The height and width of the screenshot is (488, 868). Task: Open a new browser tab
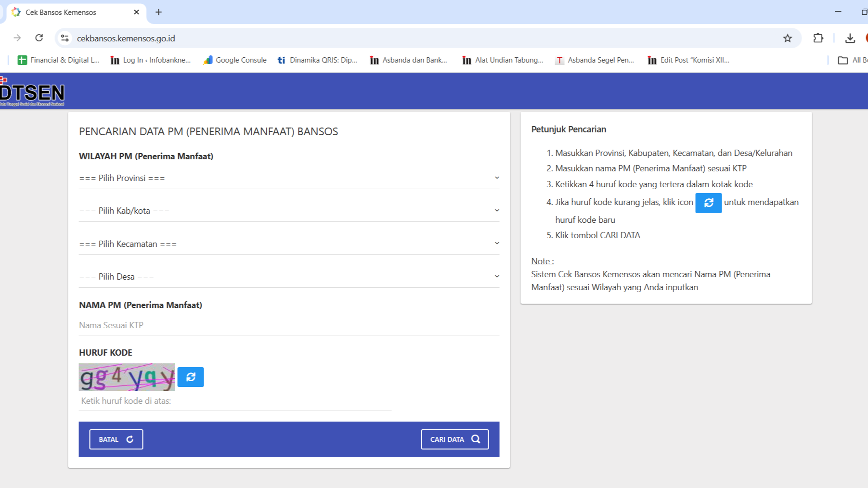click(158, 12)
